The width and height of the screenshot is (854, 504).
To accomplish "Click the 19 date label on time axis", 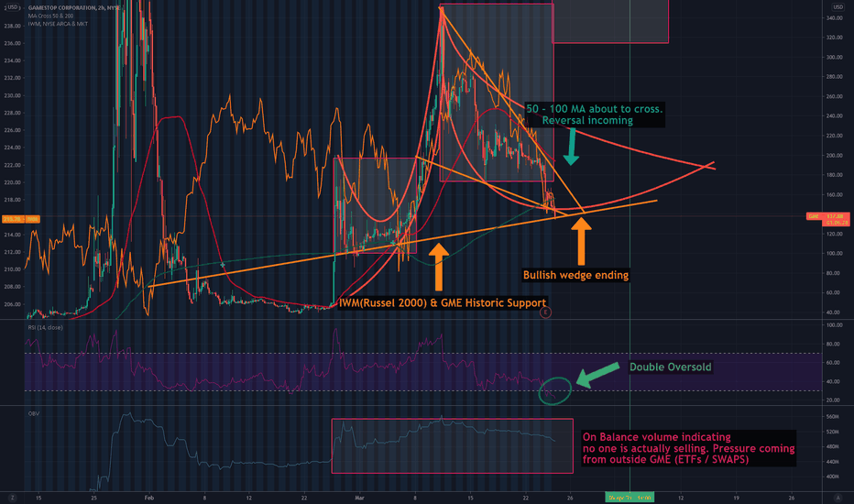I will pos(737,498).
